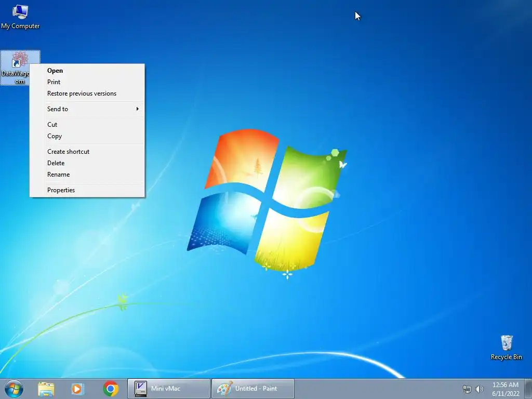Choose Rename in the context menu

[x=87, y=175]
